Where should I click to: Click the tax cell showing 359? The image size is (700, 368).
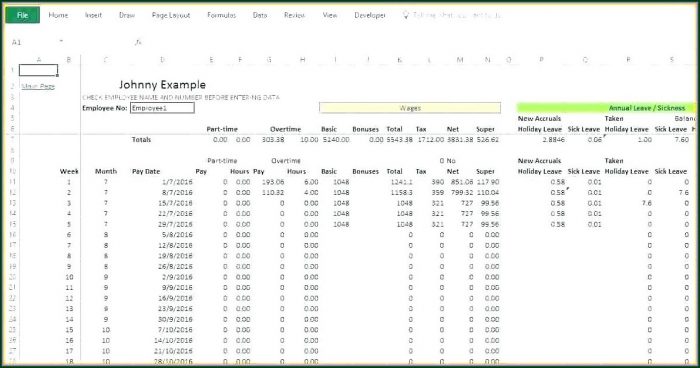tap(438, 192)
